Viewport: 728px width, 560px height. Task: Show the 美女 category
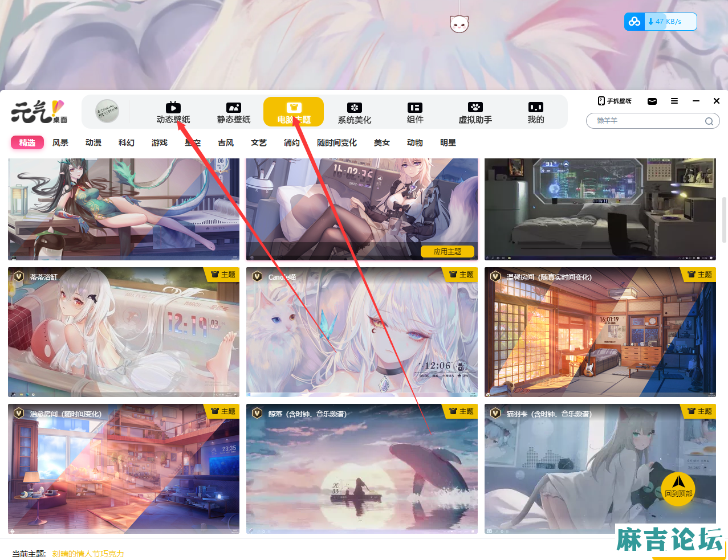[382, 142]
